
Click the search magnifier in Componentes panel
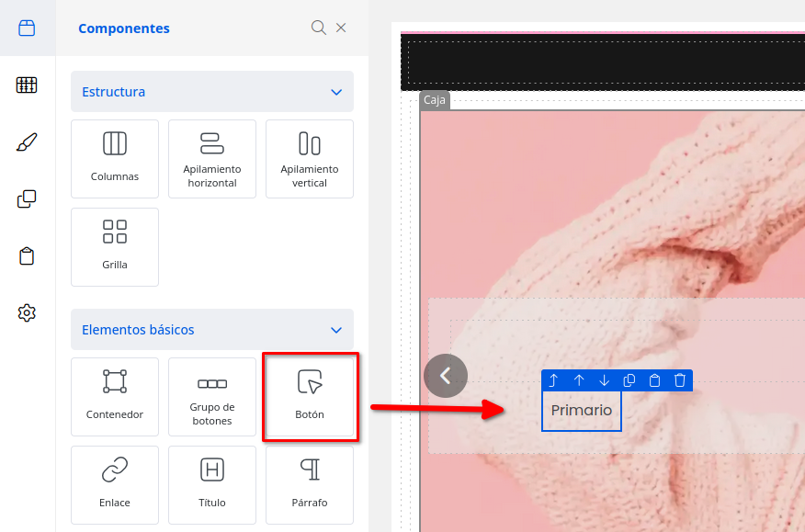(319, 28)
